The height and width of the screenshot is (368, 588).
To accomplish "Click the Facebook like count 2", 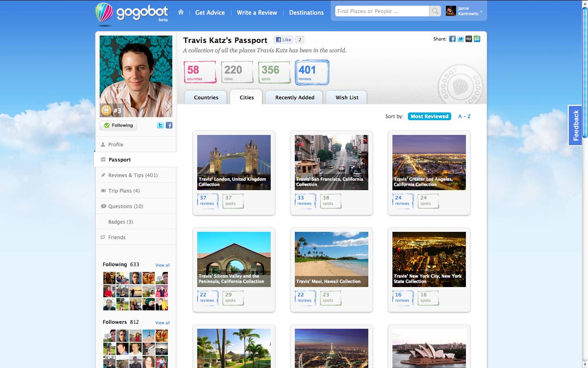I will (x=300, y=40).
